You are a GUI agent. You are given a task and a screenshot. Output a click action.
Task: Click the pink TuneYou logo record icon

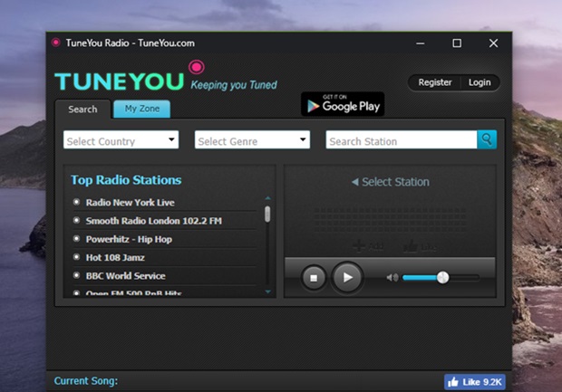click(x=197, y=67)
